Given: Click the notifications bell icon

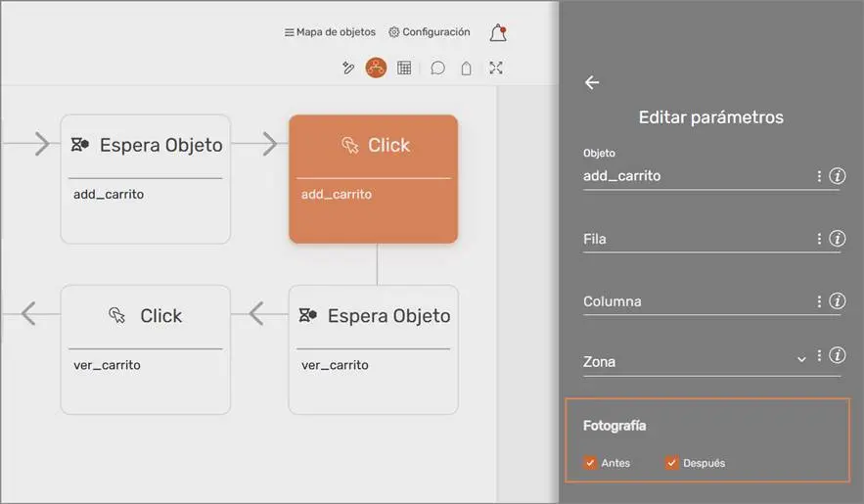Looking at the screenshot, I should (x=498, y=33).
